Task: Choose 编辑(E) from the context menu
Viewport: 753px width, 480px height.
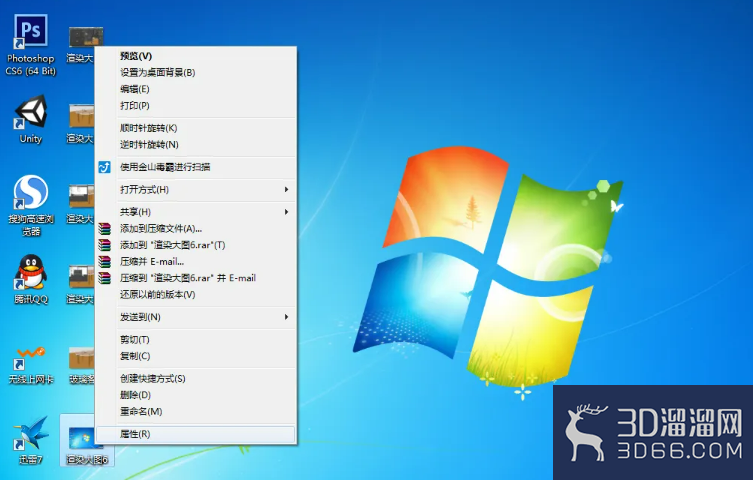Action: pyautogui.click(x=196, y=89)
